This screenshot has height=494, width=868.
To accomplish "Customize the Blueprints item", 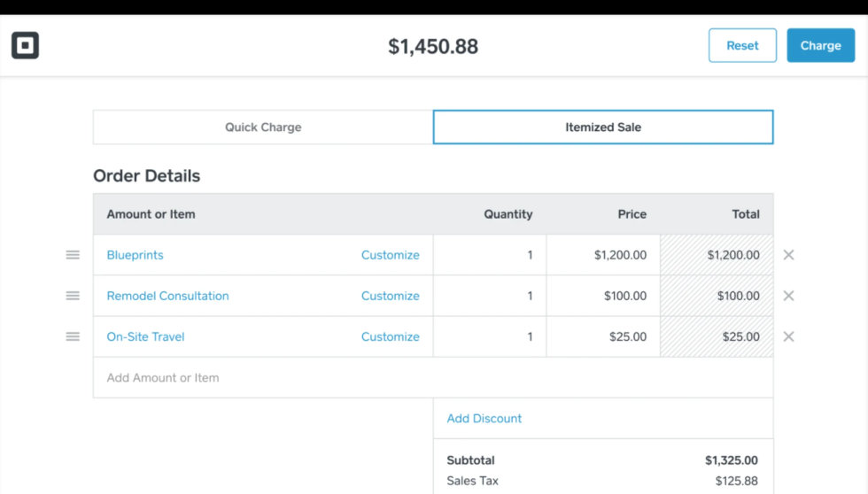I will (390, 255).
